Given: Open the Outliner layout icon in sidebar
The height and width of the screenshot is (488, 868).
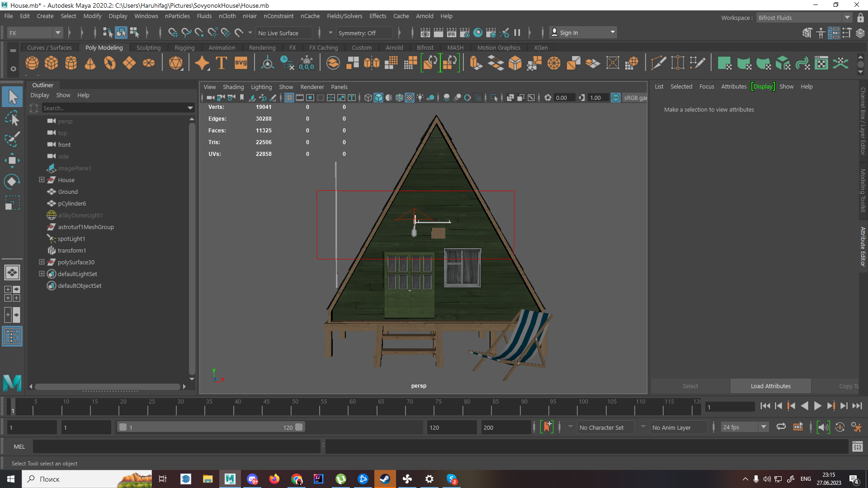Looking at the screenshot, I should pos(12,337).
